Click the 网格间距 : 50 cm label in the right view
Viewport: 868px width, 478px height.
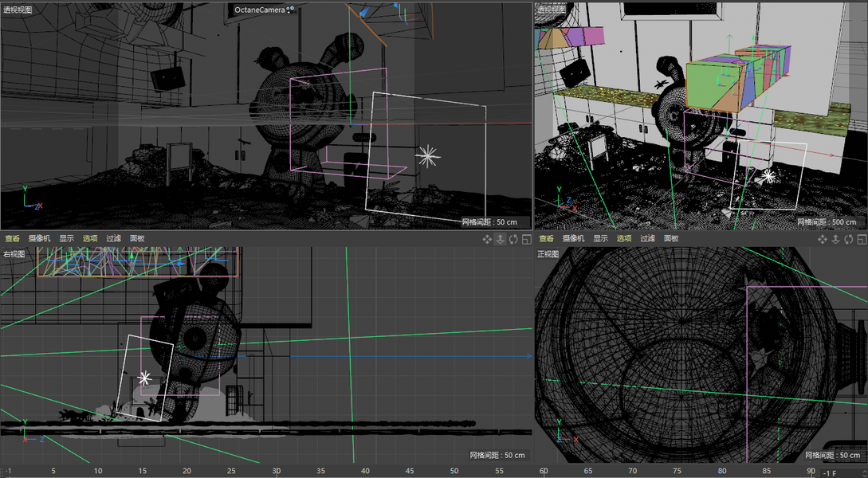pos(497,456)
